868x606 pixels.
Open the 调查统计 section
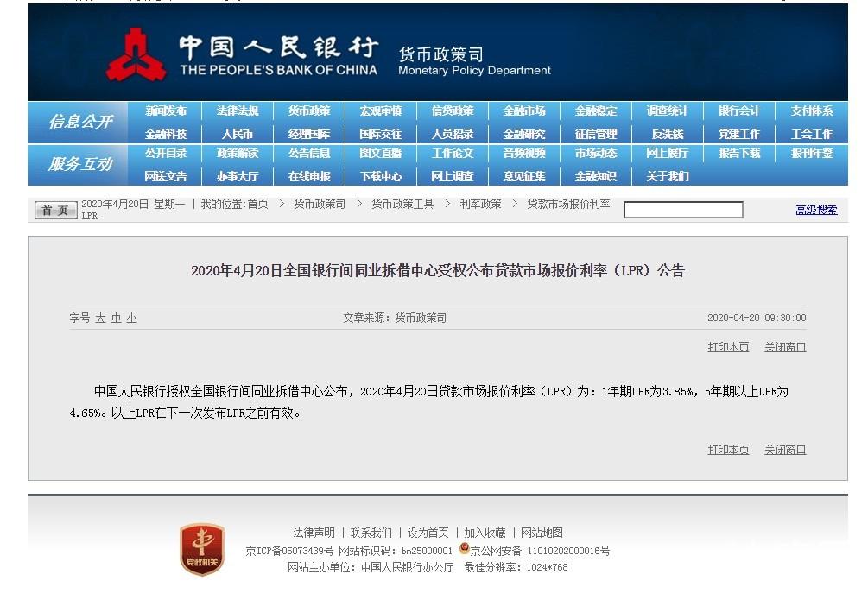pyautogui.click(x=668, y=110)
